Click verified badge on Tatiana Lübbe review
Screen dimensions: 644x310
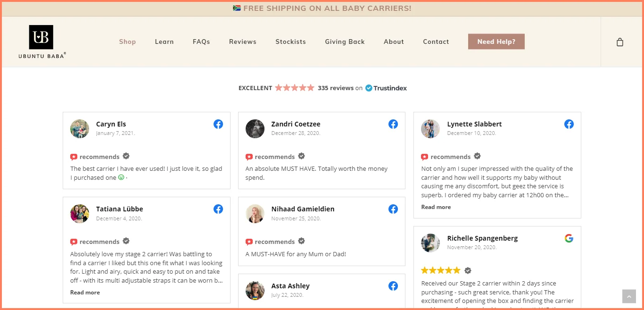[126, 241]
